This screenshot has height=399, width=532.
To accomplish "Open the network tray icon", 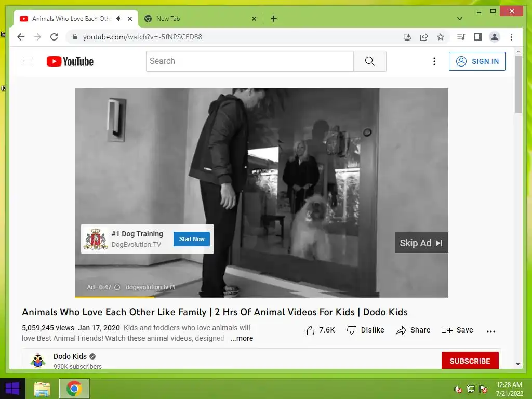I will coord(470,389).
